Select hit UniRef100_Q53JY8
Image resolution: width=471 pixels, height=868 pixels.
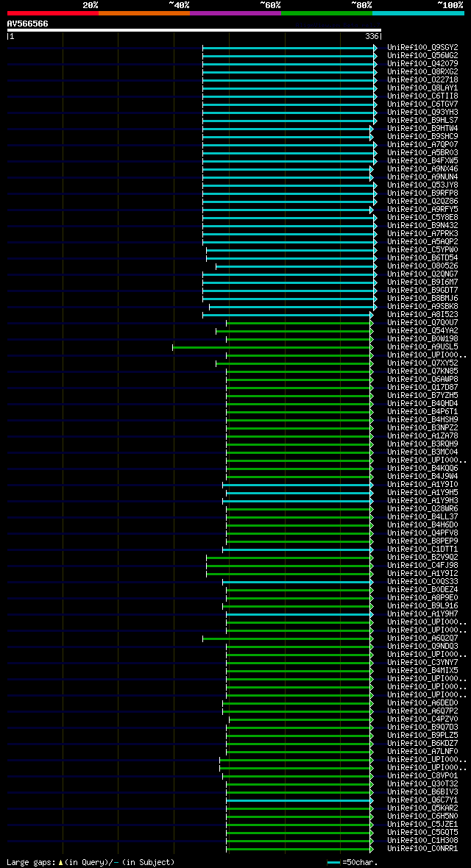point(422,185)
